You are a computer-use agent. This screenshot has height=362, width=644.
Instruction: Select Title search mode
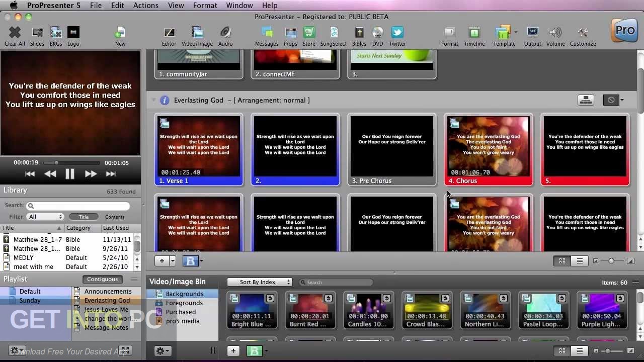click(x=84, y=217)
